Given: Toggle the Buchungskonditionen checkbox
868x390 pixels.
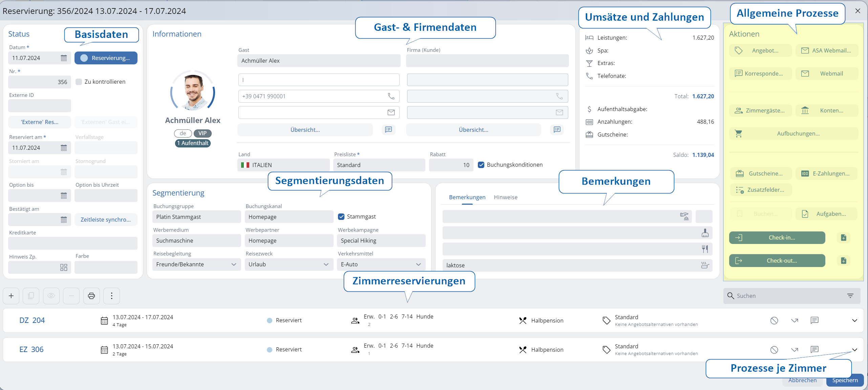Looking at the screenshot, I should pos(481,165).
